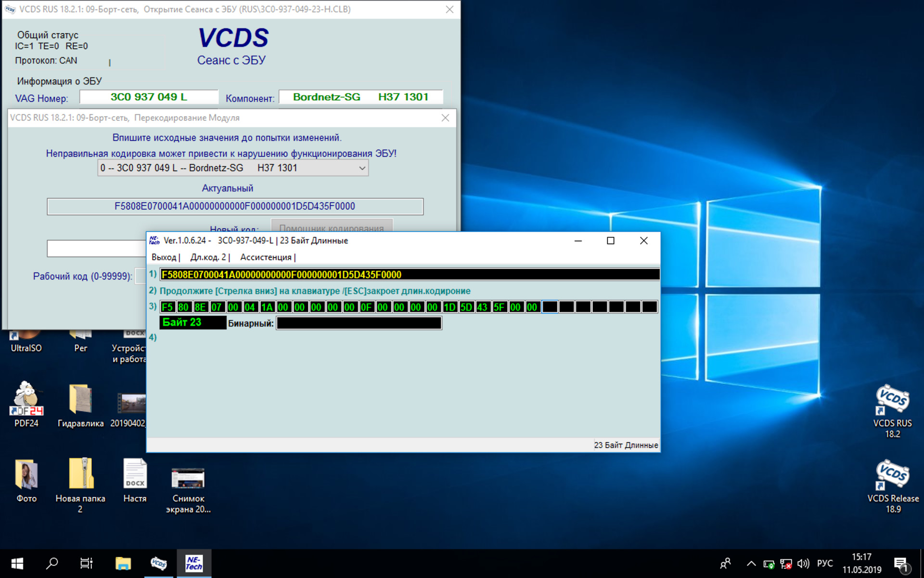Click the long coding hex string field
924x578 pixels.
(x=410, y=275)
